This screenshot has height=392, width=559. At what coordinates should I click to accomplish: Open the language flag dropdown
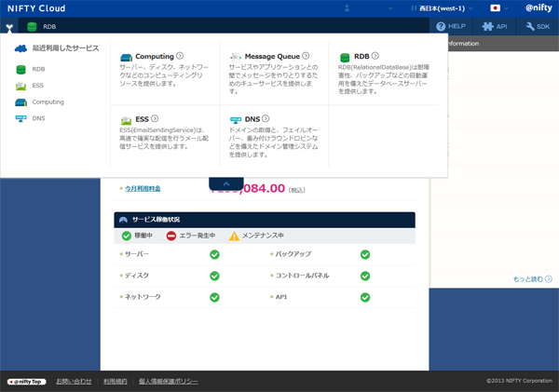pos(500,7)
